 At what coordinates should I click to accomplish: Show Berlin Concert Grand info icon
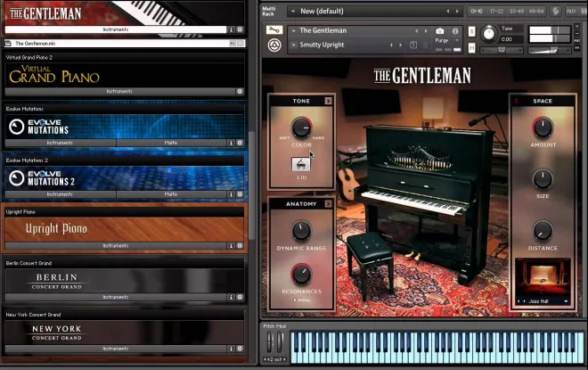231,297
